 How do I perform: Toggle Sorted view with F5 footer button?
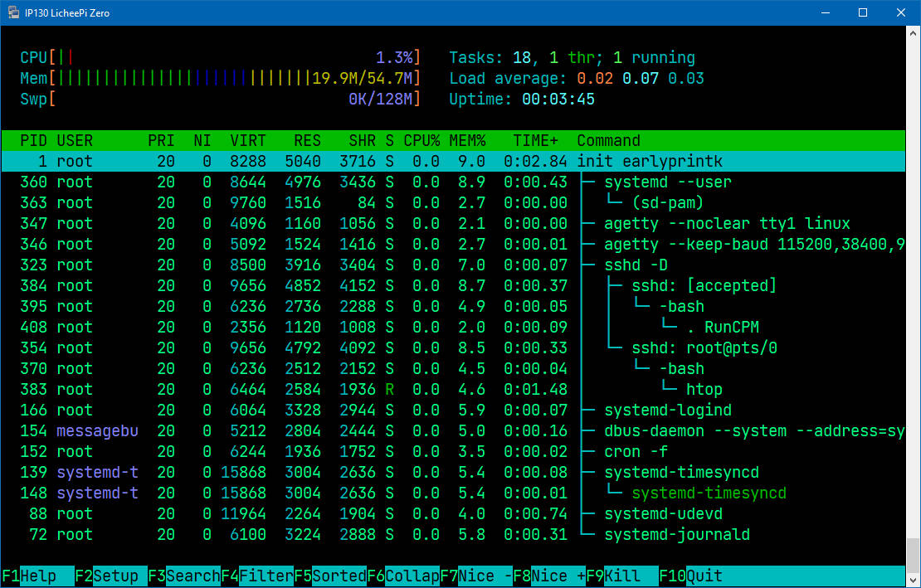(330, 576)
